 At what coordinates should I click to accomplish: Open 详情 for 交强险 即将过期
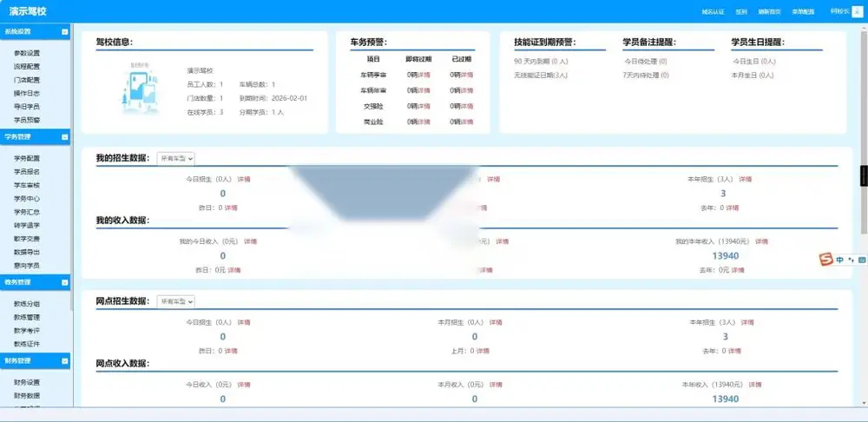click(424, 106)
